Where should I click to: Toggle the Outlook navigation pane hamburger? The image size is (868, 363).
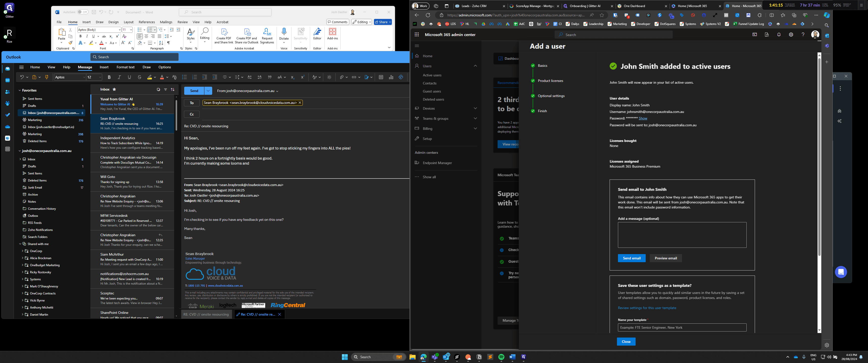tap(21, 67)
